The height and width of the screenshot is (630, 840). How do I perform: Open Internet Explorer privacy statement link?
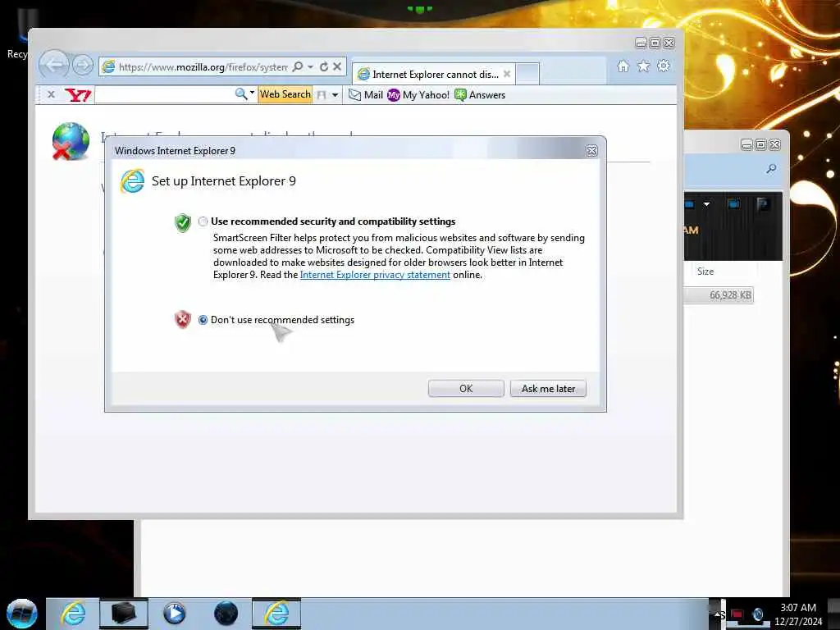(x=375, y=275)
